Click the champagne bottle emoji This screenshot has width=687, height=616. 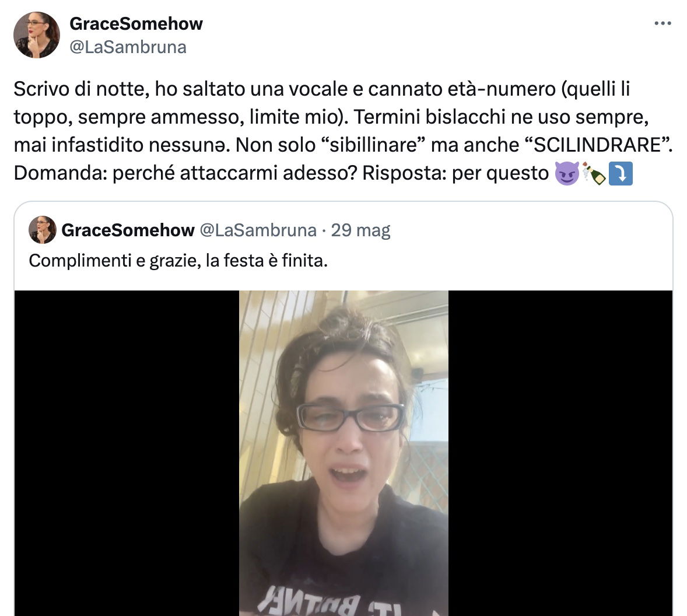click(x=594, y=173)
